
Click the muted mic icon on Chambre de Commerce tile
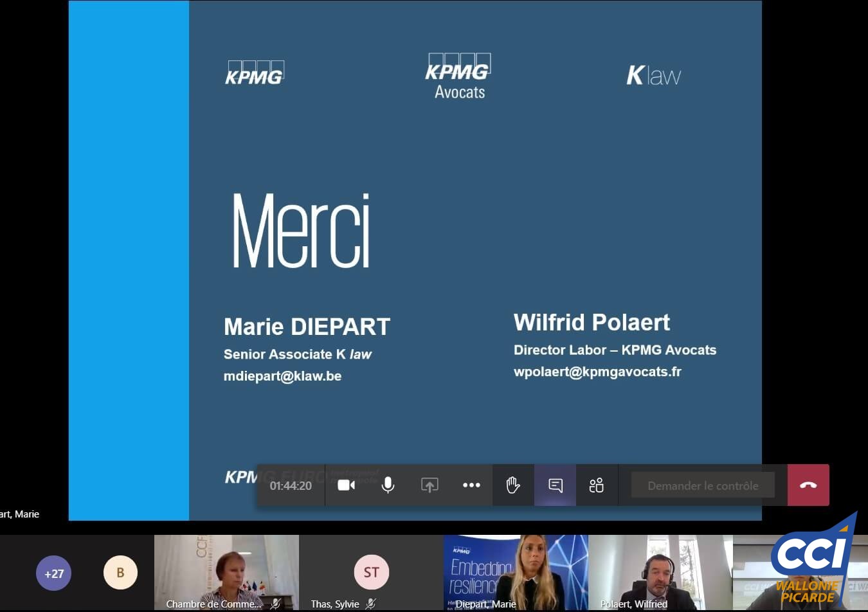(275, 604)
